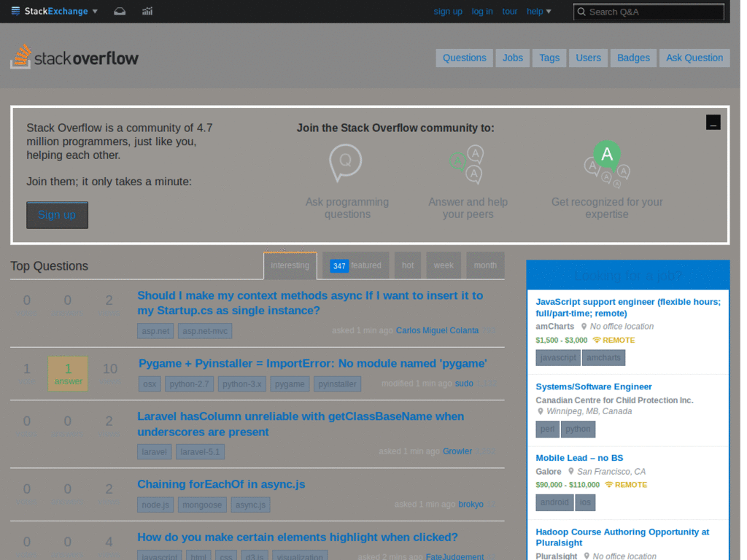
Task: Open the Questions nav tab
Action: coord(464,58)
